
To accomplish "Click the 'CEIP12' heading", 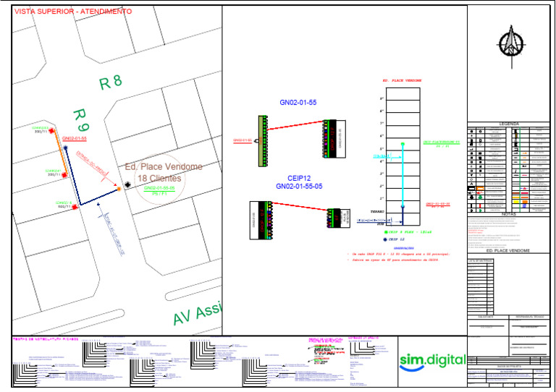I will click(299, 179).
